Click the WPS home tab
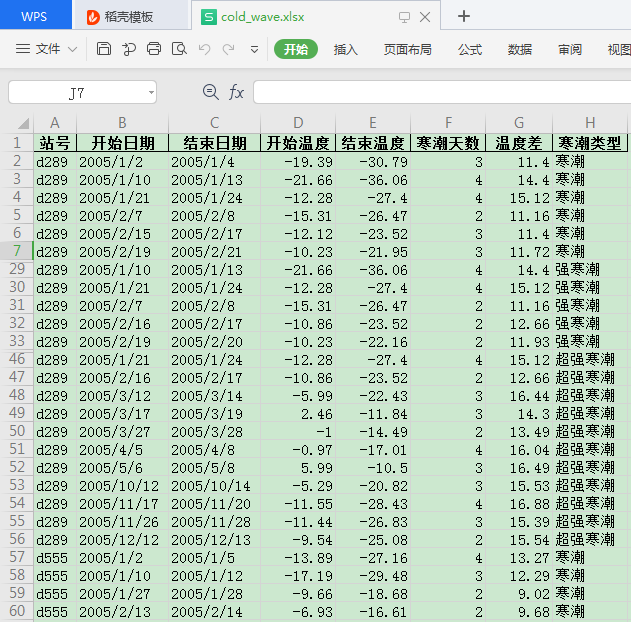The width and height of the screenshot is (631, 622). point(36,15)
